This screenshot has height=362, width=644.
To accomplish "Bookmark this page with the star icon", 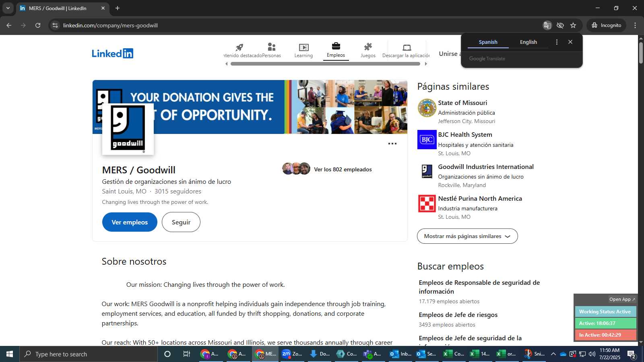I will 573,25.
